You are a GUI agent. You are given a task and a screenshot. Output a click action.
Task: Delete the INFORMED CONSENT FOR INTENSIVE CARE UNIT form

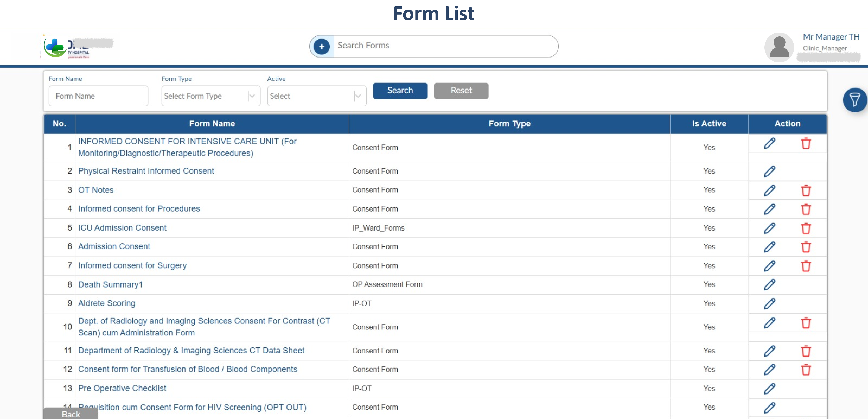point(806,144)
